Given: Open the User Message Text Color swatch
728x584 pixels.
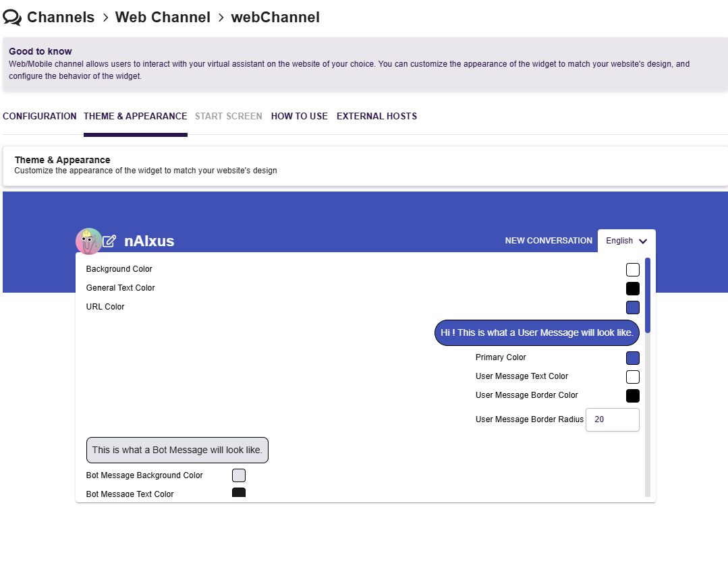Looking at the screenshot, I should coord(632,377).
